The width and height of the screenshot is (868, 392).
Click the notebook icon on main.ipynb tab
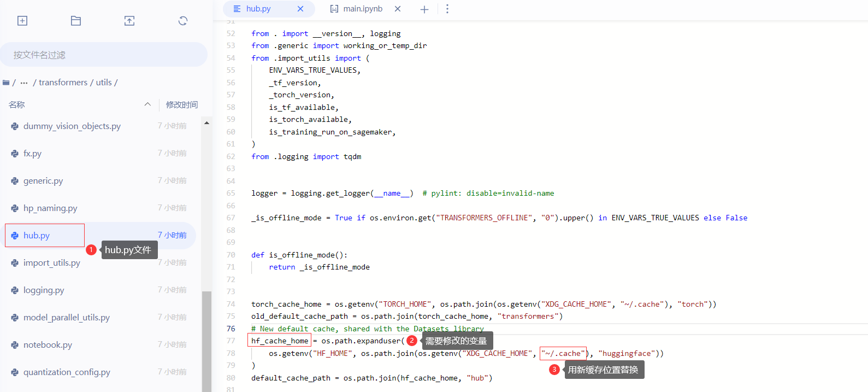click(334, 9)
